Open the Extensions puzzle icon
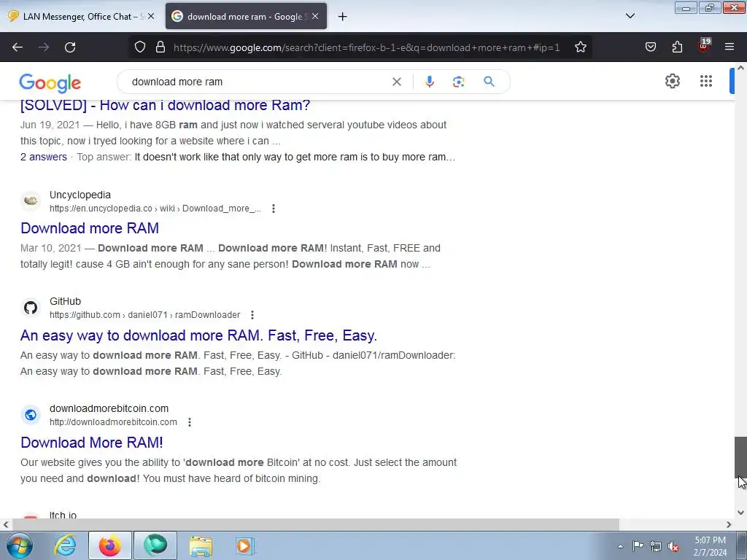This screenshot has width=747, height=560. click(x=677, y=47)
